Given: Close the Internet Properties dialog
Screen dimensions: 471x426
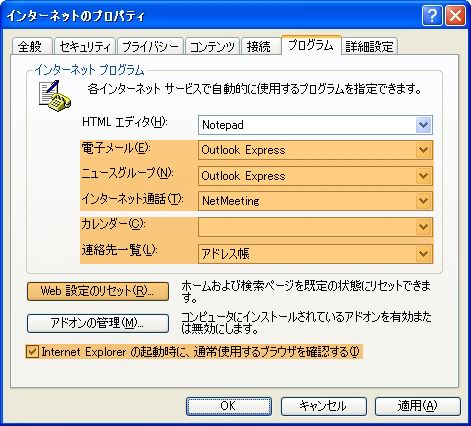Looking at the screenshot, I should coord(455,16).
